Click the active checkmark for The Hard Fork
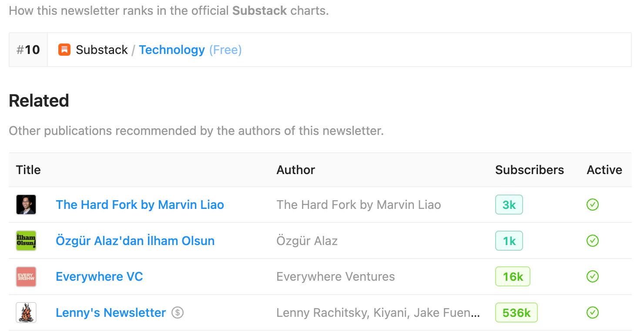Screen dimensions: 644x336 [x=593, y=205]
